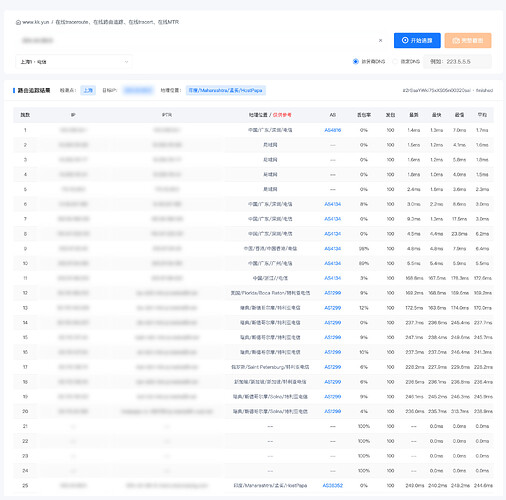Open the AS4134 link in hop 11 row
Image resolution: width=506 pixels, height=500 pixels.
[333, 278]
